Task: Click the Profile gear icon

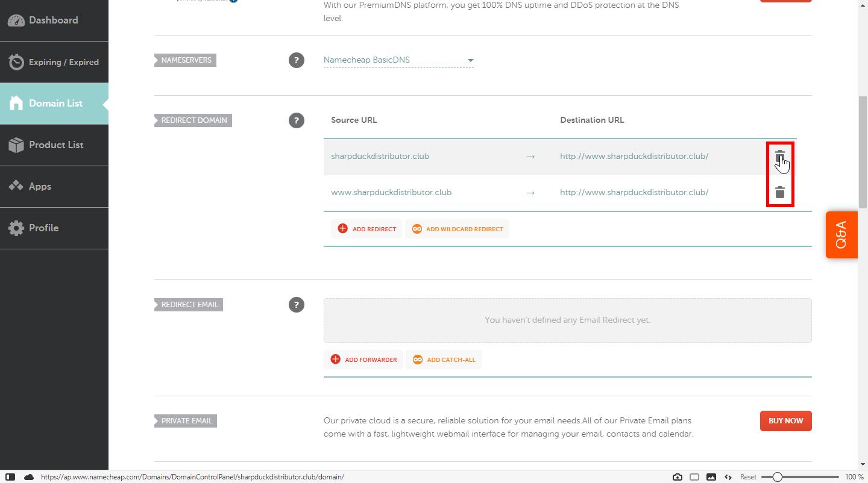Action: 16,228
